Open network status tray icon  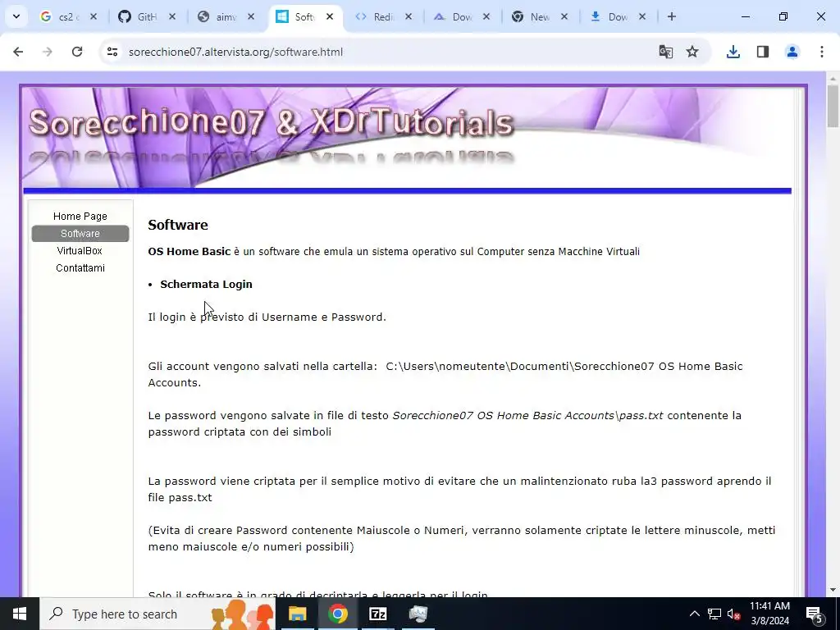point(714,614)
